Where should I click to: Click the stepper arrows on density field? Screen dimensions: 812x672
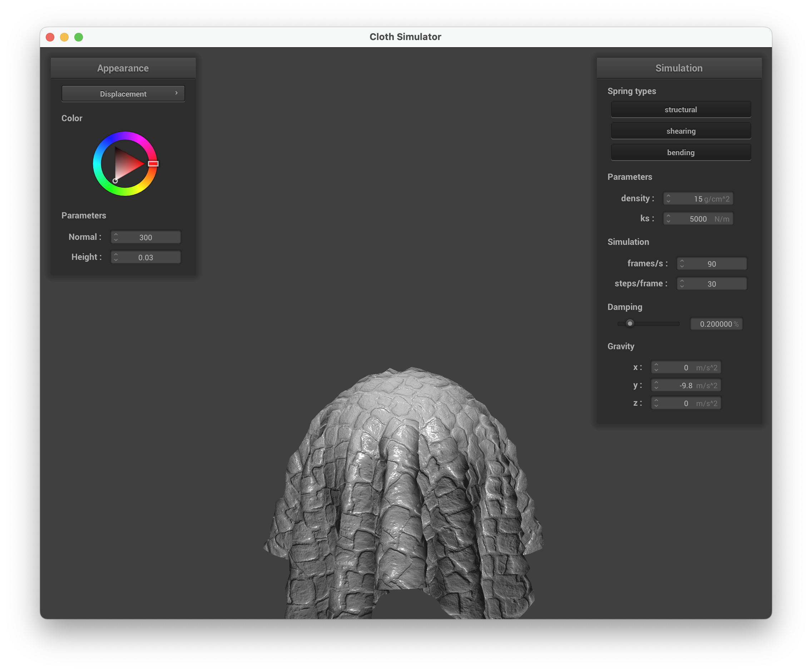coord(668,198)
